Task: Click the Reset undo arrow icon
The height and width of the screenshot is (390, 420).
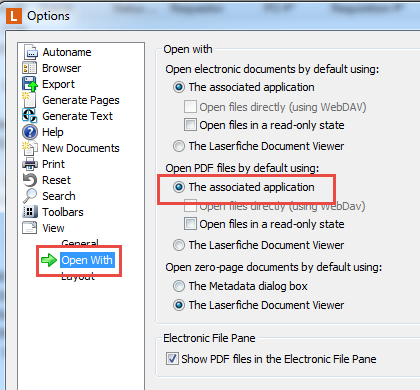Action: [x=30, y=180]
